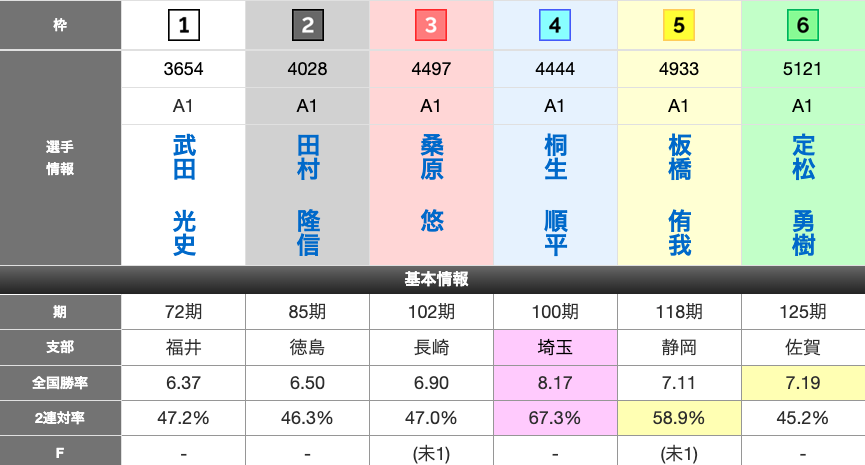
Task: Click the red lane 3 number badge
Action: coord(431,25)
